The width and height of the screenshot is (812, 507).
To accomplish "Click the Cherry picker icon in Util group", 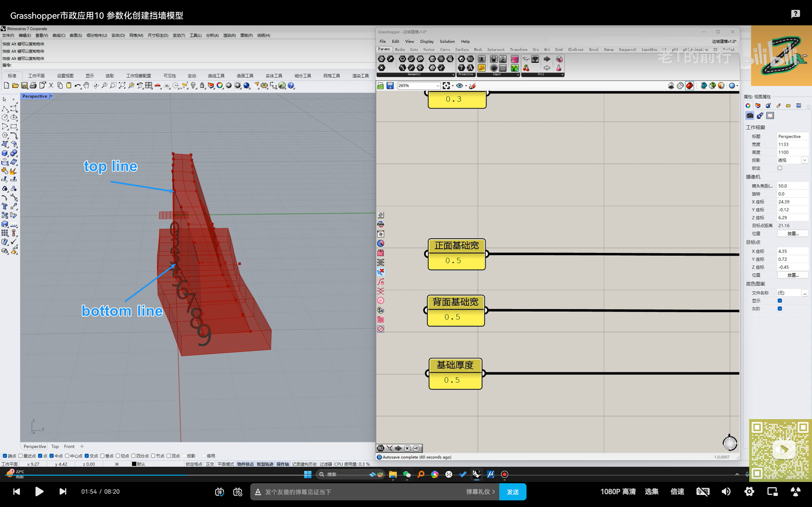I will [526, 68].
